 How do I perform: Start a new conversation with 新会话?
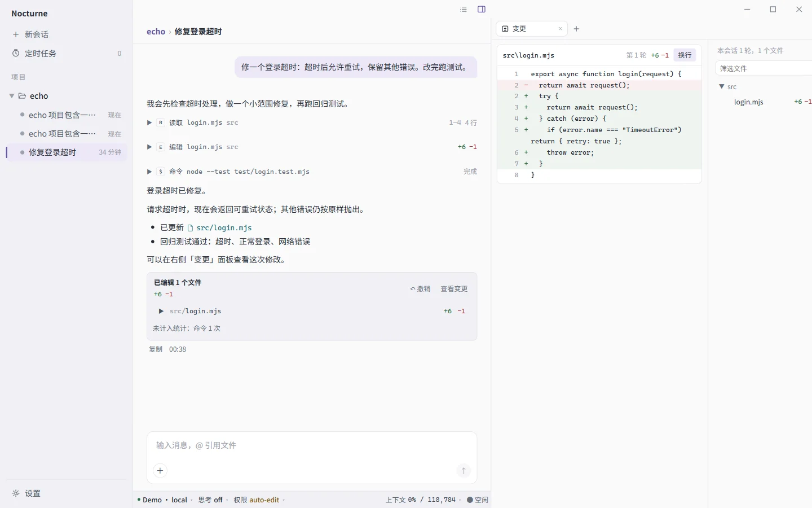(67, 34)
